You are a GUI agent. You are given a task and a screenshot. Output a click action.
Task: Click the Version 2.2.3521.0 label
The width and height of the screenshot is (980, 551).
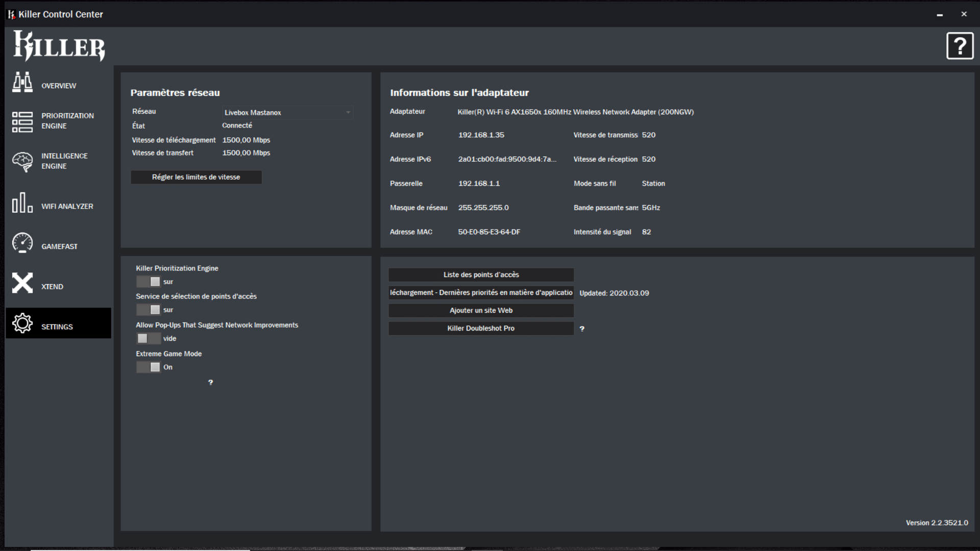coord(937,523)
